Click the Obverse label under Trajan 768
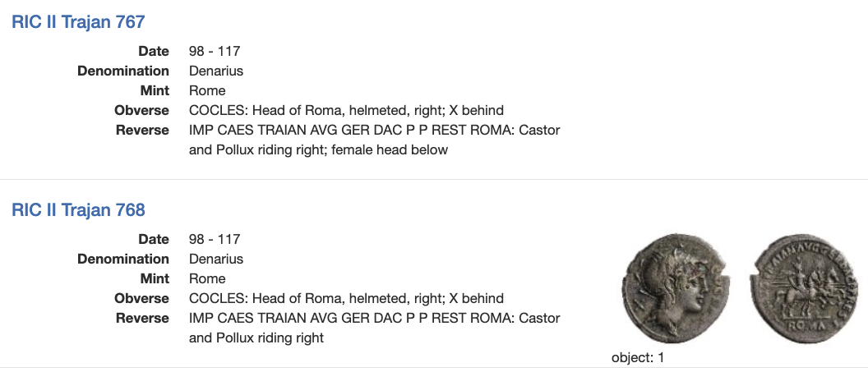868x372 pixels. (141, 298)
